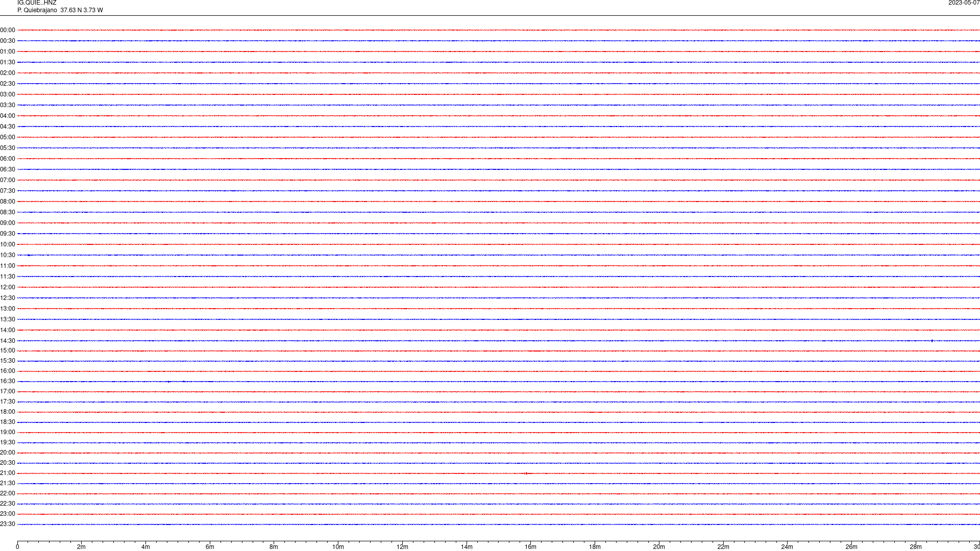The width and height of the screenshot is (980, 551).
Task: Select the 07:30 time row label
Action: click(x=8, y=191)
